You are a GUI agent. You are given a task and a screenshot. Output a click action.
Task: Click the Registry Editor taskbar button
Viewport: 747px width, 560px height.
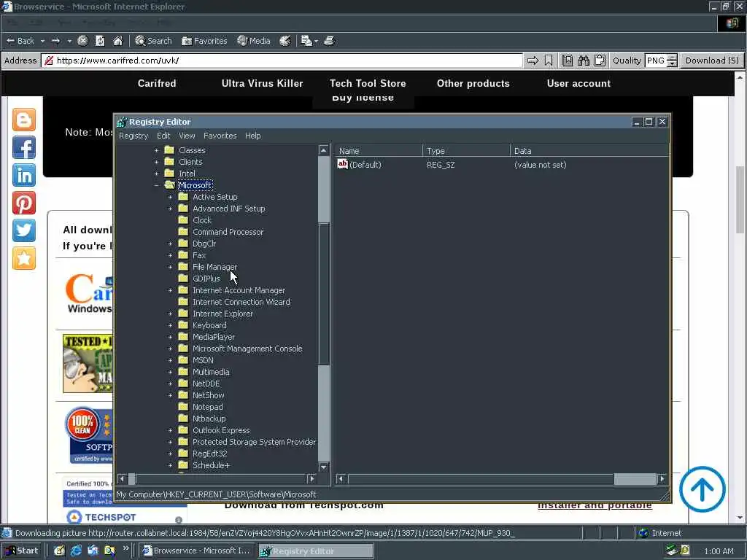316,551
